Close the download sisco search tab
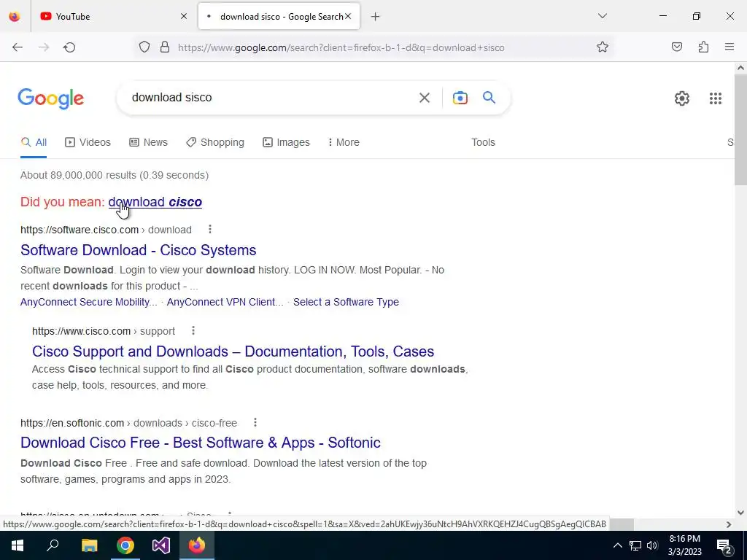Screen dimensions: 747x560 pyautogui.click(x=348, y=17)
